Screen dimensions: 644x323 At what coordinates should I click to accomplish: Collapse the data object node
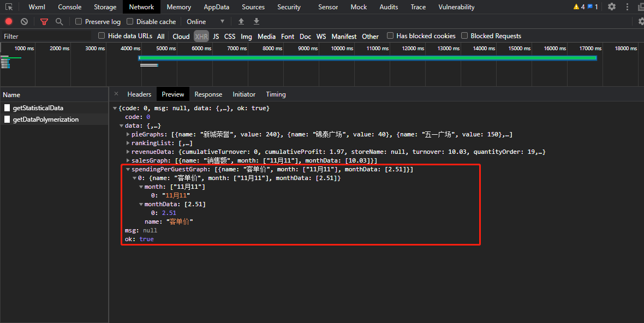[x=122, y=126]
